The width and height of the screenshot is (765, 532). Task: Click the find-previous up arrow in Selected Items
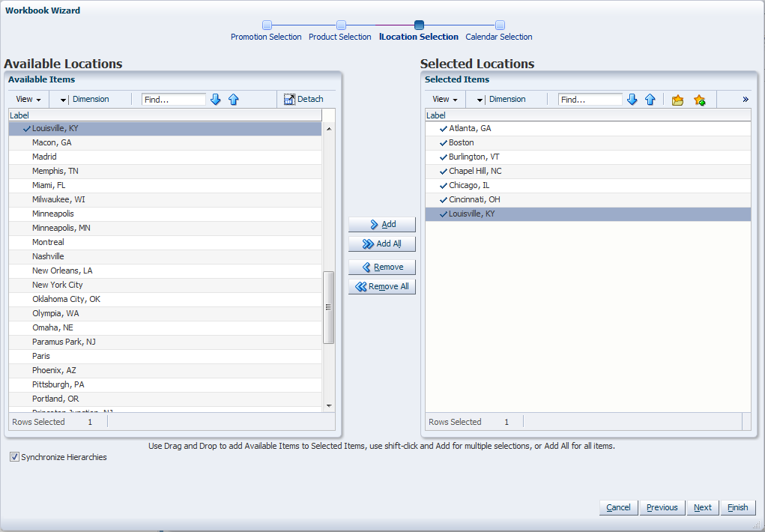(x=650, y=100)
